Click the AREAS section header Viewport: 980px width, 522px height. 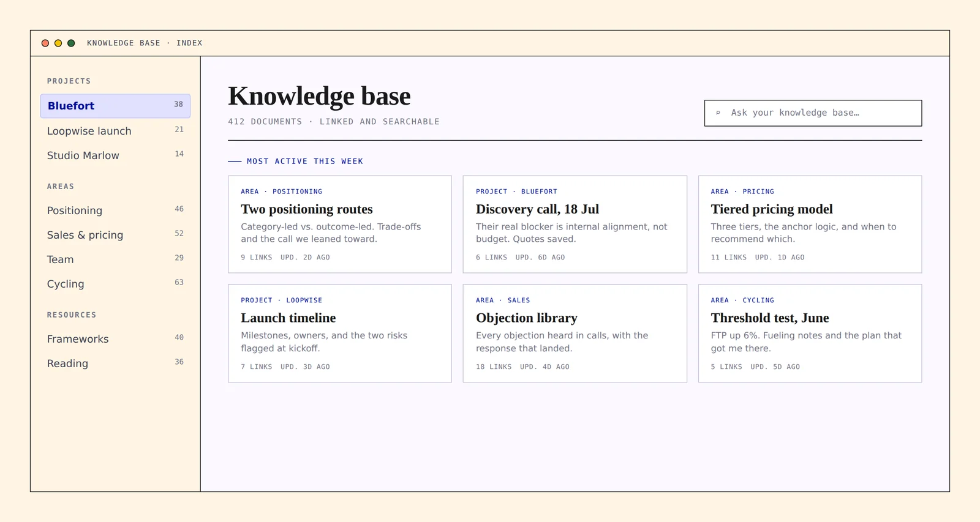[x=61, y=187]
